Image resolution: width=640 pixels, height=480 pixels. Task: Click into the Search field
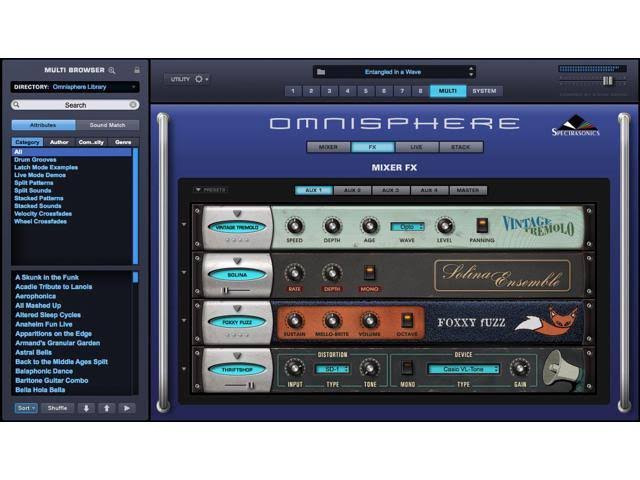tap(75, 105)
